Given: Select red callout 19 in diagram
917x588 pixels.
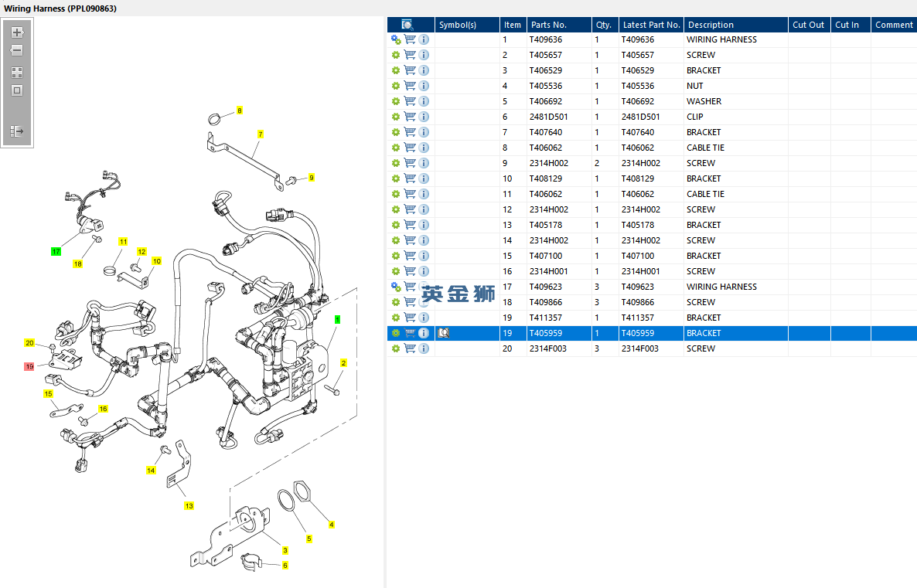Looking at the screenshot, I should point(29,366).
